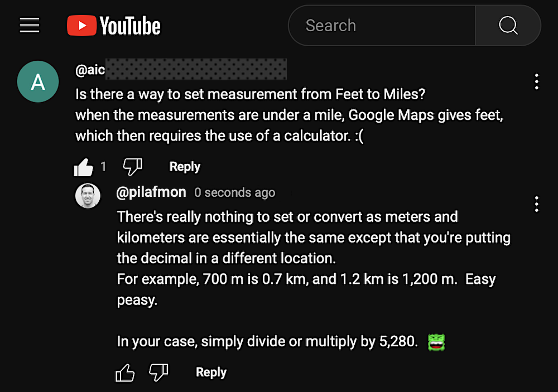Open the reply via its timestamp link

tap(234, 192)
